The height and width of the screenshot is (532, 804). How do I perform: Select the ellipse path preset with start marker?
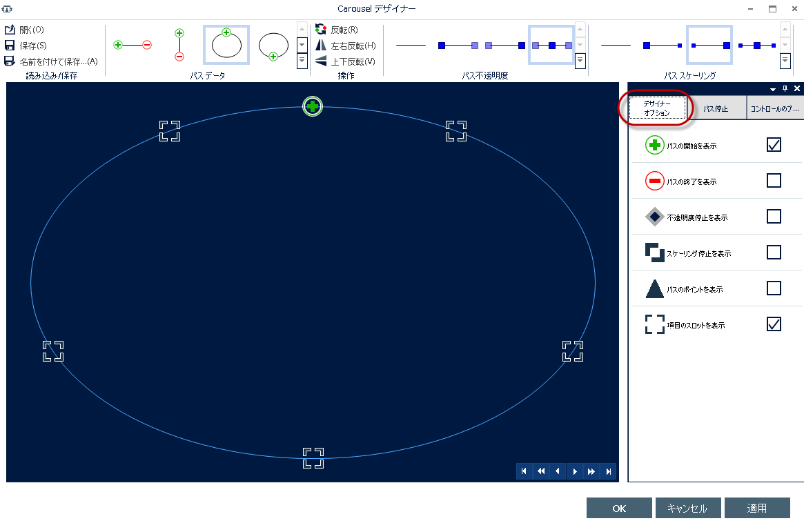pos(226,44)
